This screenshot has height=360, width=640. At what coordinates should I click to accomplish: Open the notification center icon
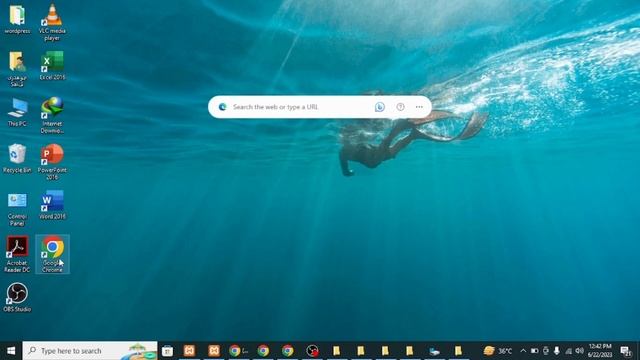point(625,351)
